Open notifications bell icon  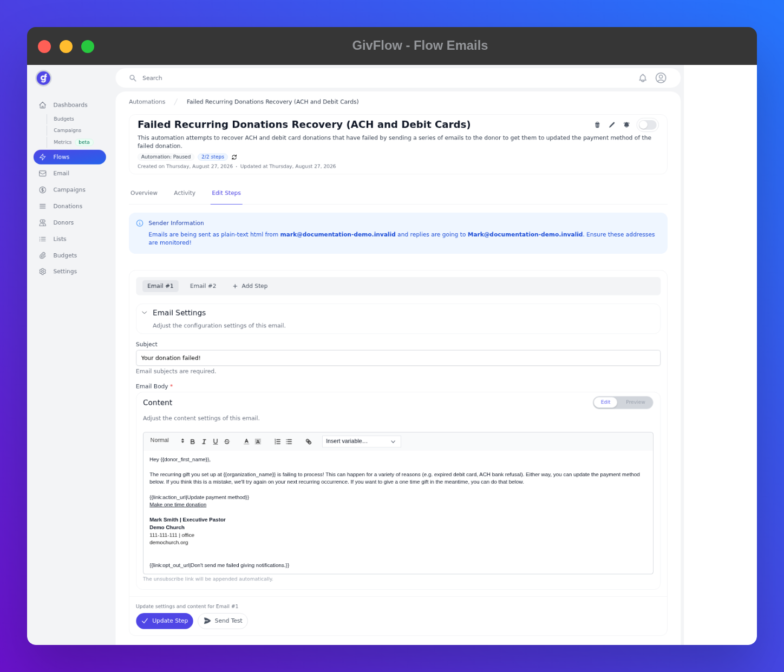pos(643,78)
